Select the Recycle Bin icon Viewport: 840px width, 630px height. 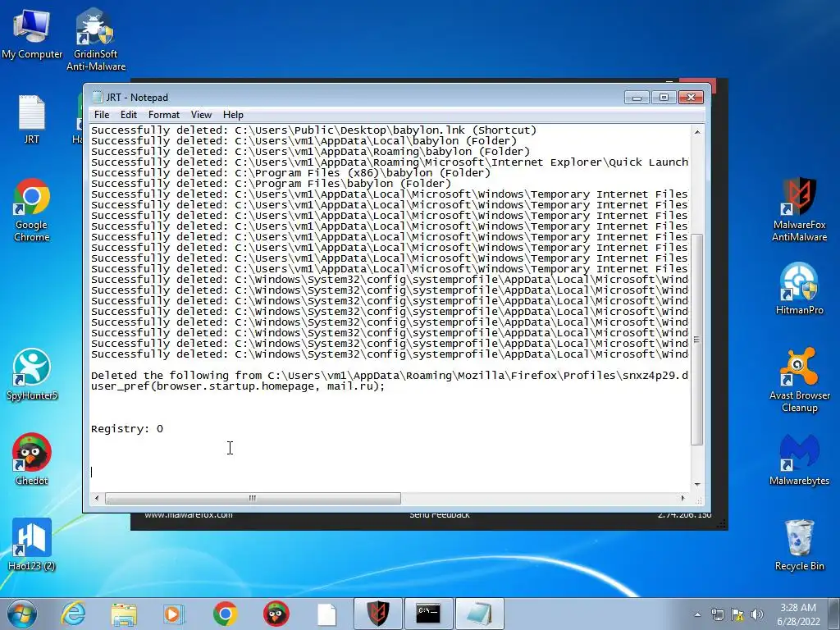799,545
